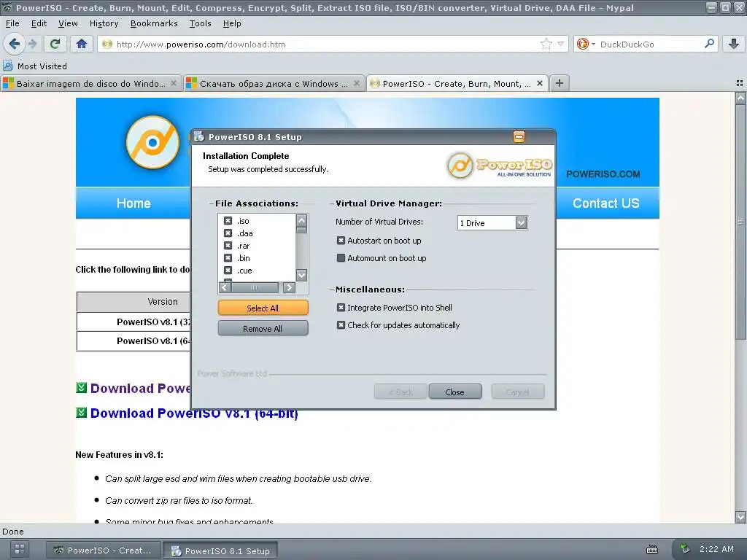The image size is (747, 560).
Task: Bookmark this page with the star icon
Action: click(x=546, y=44)
